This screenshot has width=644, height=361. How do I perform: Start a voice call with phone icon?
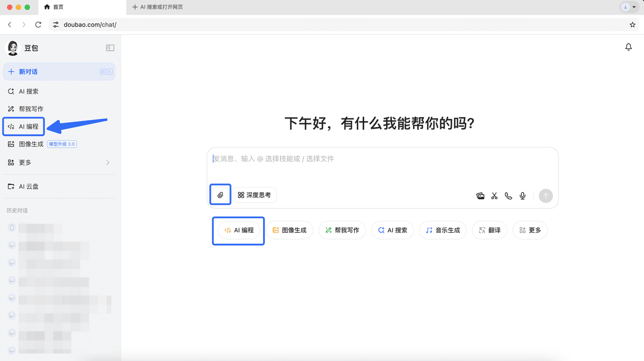508,196
